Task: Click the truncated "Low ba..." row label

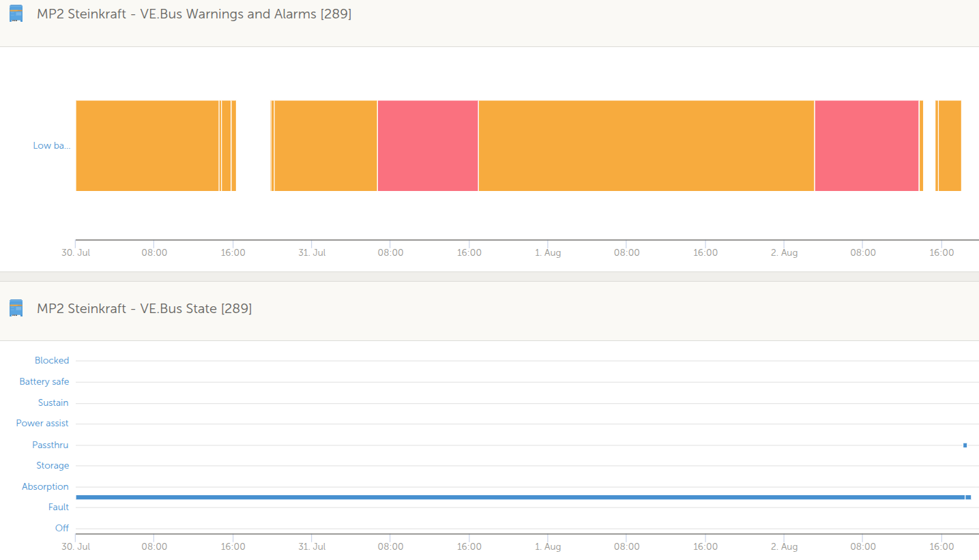Action: tap(51, 145)
